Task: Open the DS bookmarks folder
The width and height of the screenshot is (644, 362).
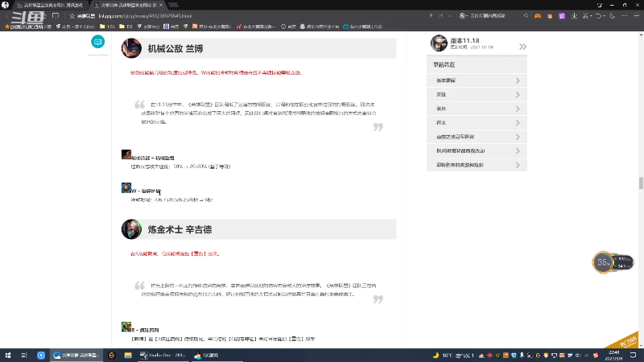Action: [x=126, y=27]
